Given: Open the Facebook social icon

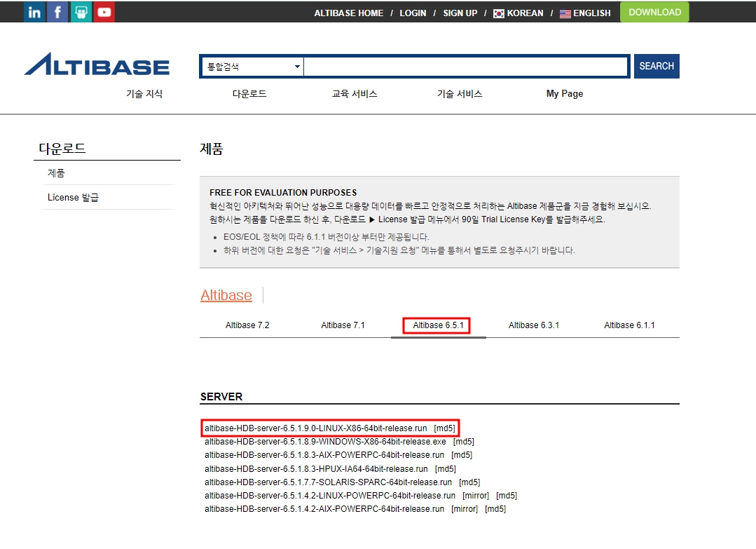Looking at the screenshot, I should (x=57, y=12).
